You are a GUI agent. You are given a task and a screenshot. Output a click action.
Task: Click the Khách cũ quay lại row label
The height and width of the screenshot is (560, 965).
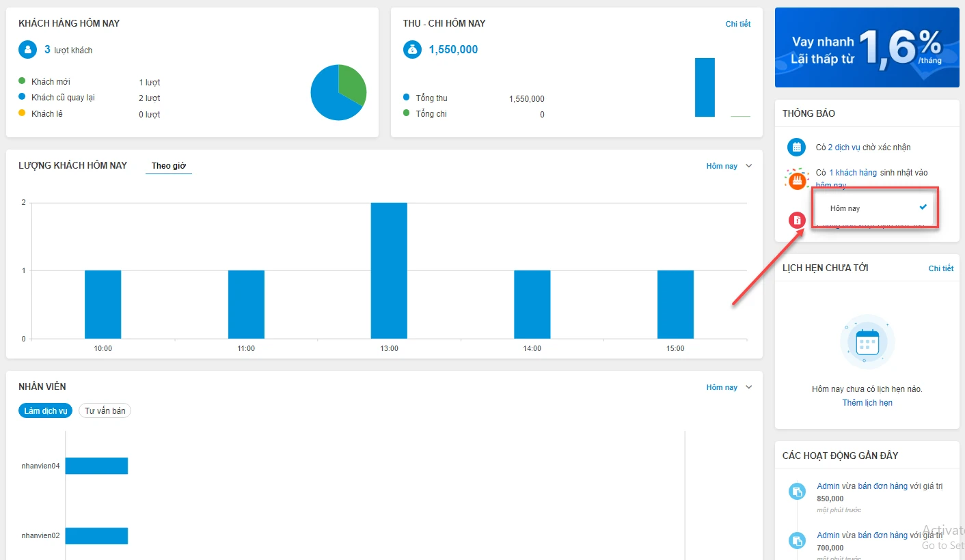(x=63, y=98)
